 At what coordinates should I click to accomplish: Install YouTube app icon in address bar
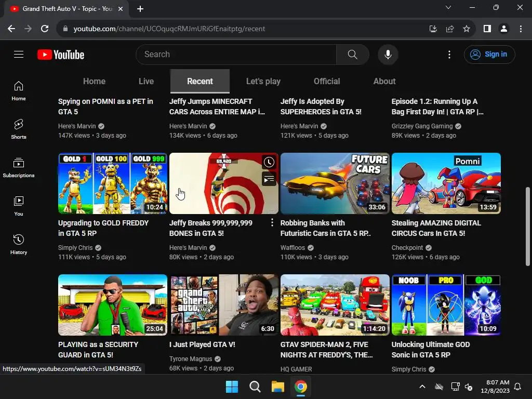pos(433,29)
